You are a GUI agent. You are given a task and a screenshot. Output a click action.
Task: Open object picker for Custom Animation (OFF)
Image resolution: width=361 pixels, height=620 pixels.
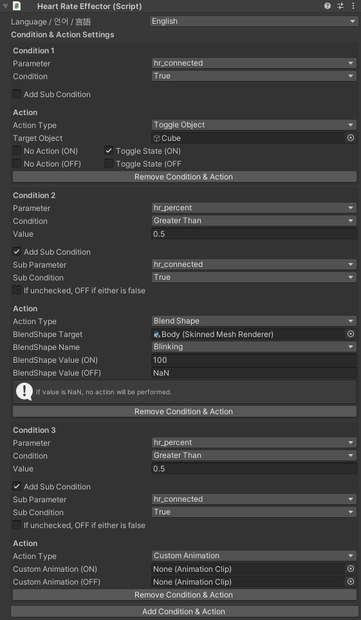click(350, 582)
